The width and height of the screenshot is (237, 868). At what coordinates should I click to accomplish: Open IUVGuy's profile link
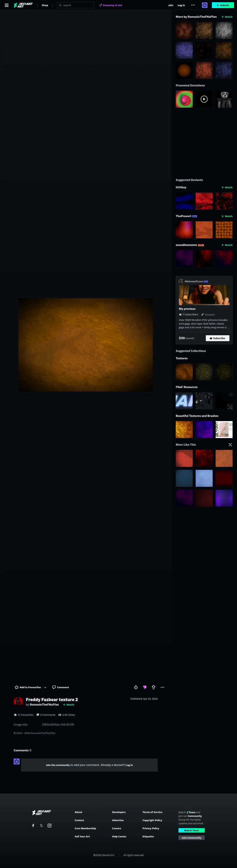[181, 187]
